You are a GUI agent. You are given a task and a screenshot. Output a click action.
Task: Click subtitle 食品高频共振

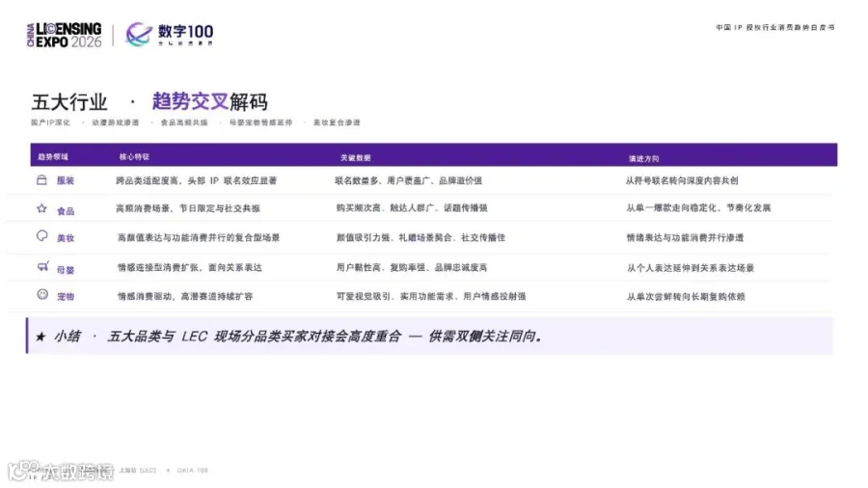184,122
